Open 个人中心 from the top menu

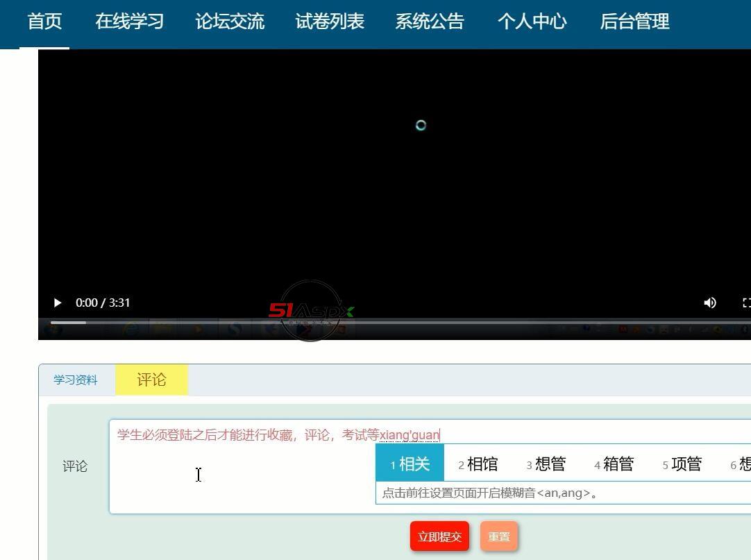pos(532,22)
